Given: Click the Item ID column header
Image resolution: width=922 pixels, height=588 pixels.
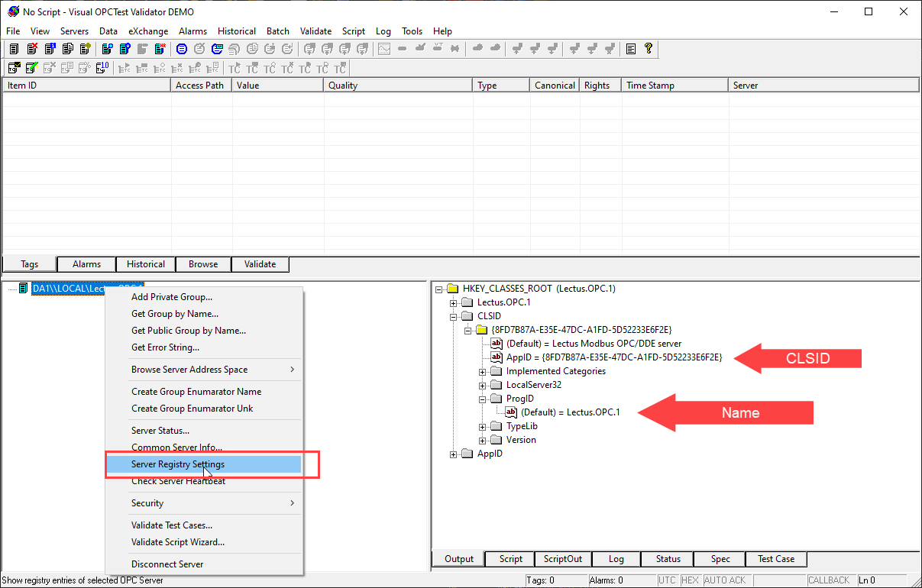Looking at the screenshot, I should (x=86, y=86).
